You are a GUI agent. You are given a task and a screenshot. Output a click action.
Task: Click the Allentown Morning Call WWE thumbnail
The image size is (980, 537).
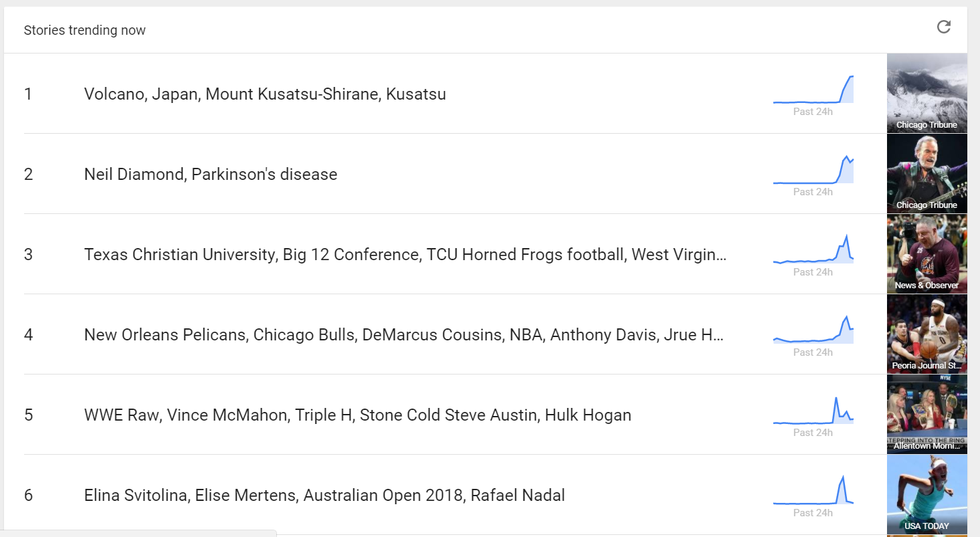(x=926, y=415)
